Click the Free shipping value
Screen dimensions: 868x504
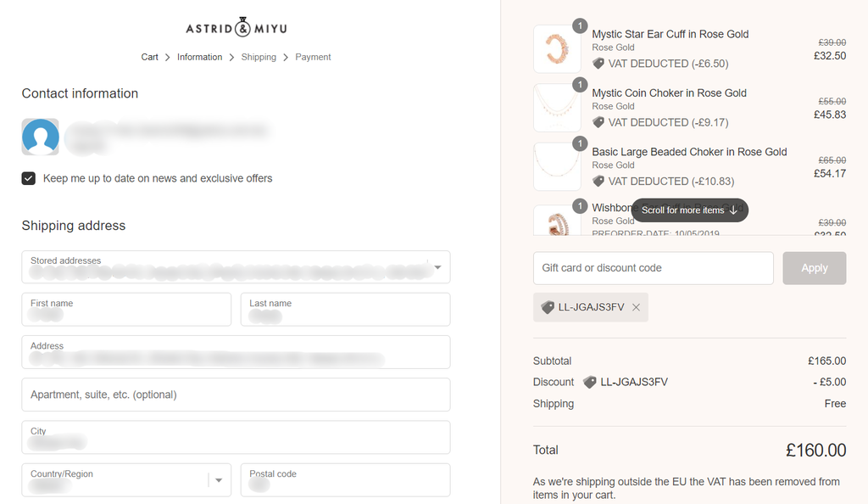pos(835,404)
